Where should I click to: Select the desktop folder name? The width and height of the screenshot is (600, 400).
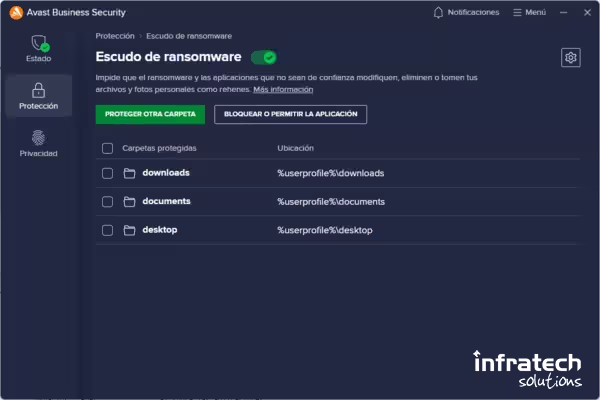(160, 230)
